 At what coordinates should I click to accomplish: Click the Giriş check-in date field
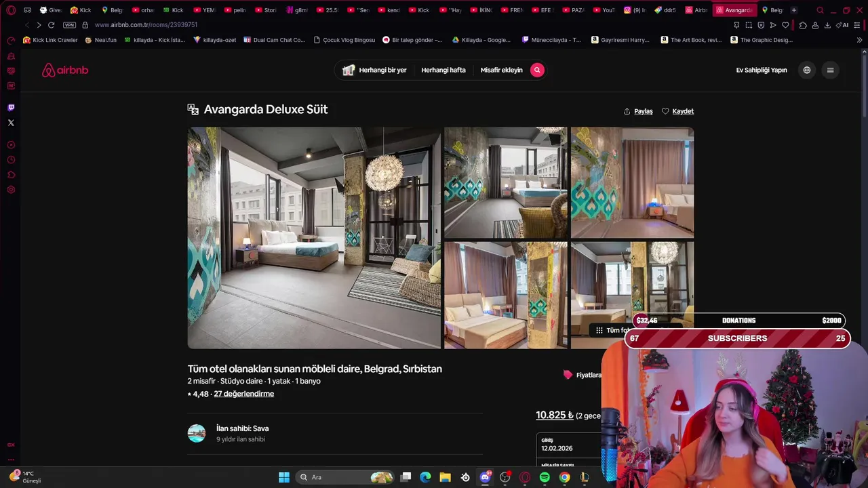point(568,444)
